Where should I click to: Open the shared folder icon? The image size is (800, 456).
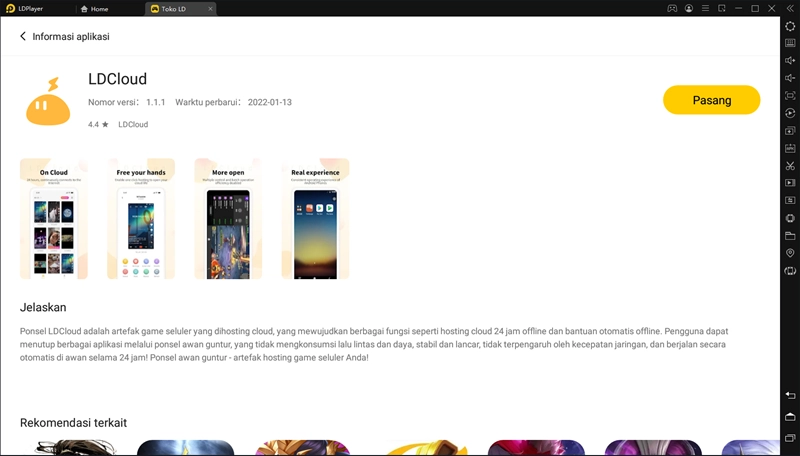coord(790,236)
